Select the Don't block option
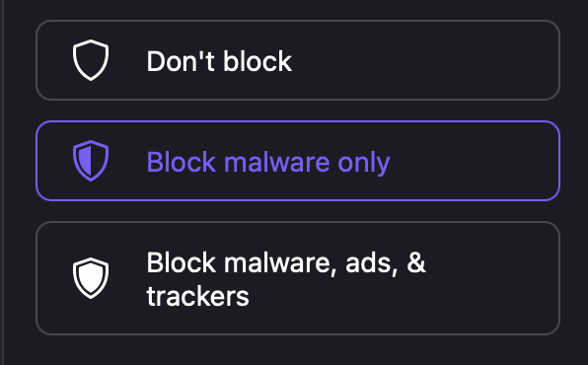The image size is (588, 365). (x=298, y=60)
